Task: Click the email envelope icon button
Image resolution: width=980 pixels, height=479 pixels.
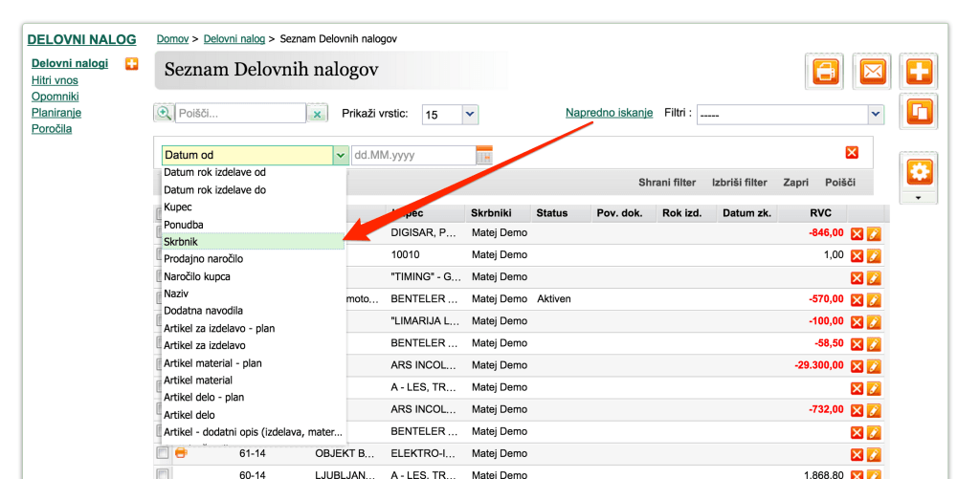Action: [x=873, y=72]
